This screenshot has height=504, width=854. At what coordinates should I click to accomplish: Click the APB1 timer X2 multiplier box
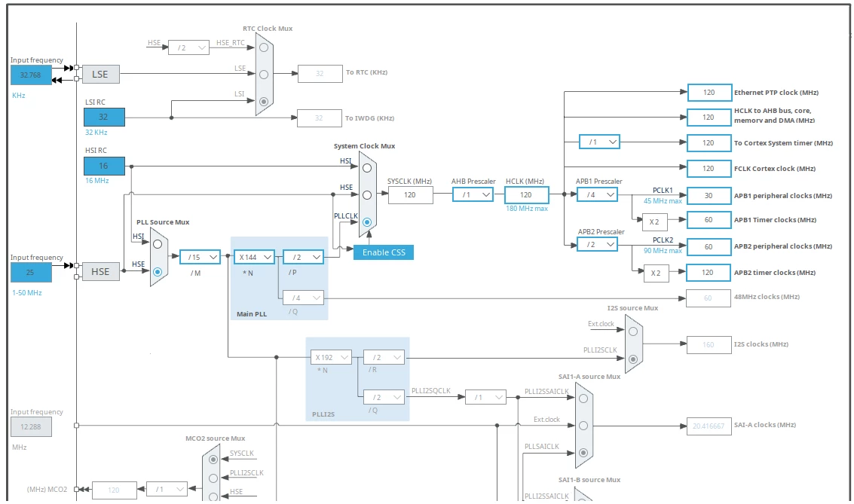tap(655, 221)
